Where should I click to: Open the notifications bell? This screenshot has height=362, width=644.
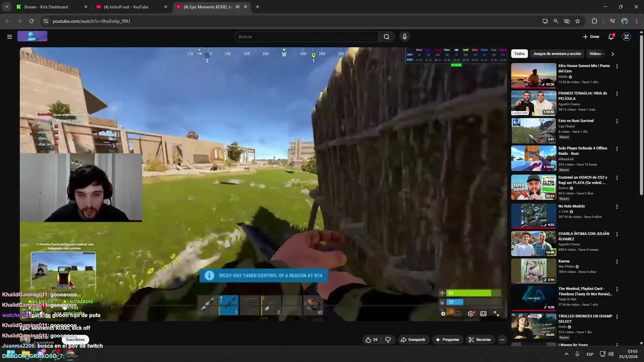pos(611,37)
